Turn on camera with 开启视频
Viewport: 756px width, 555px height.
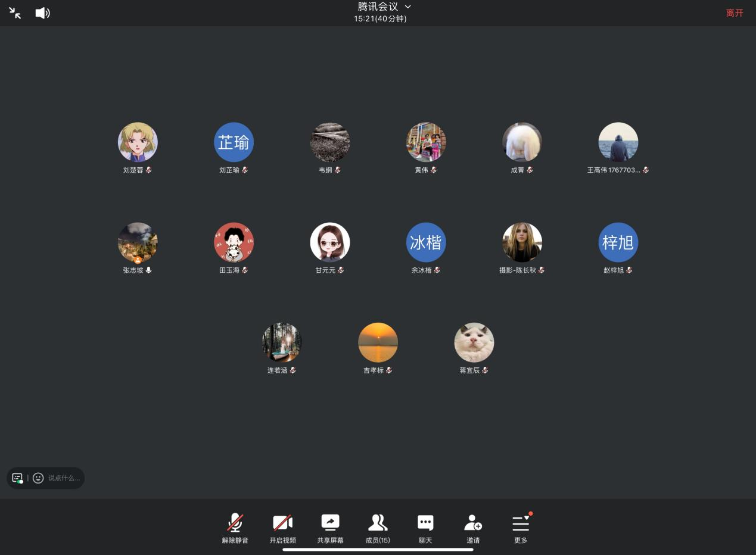pos(282,528)
